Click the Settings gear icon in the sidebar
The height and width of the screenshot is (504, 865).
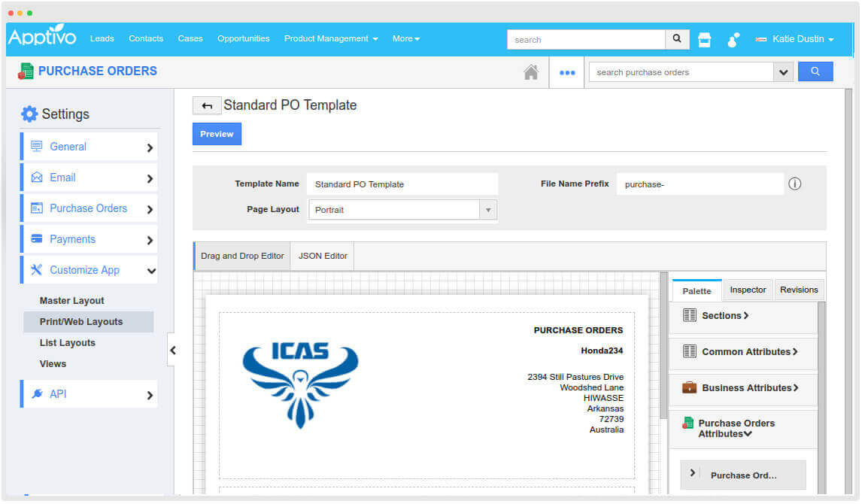[29, 114]
